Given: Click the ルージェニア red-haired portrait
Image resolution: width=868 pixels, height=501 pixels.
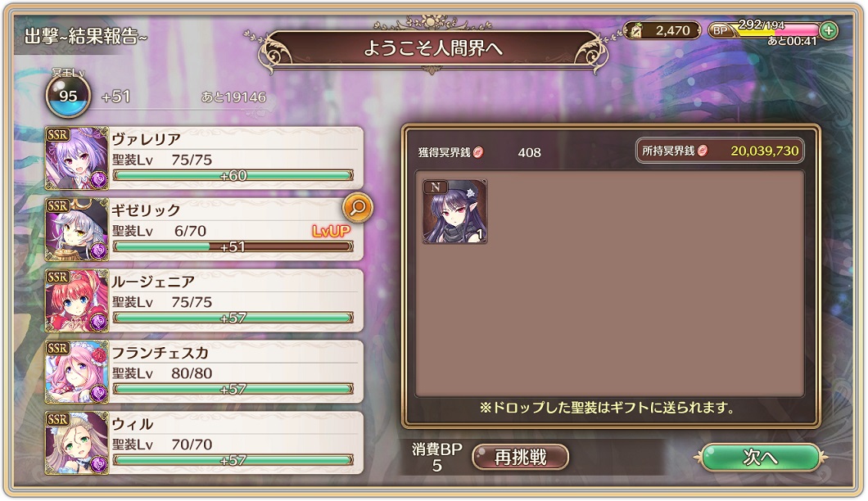Looking at the screenshot, I should click(x=76, y=300).
